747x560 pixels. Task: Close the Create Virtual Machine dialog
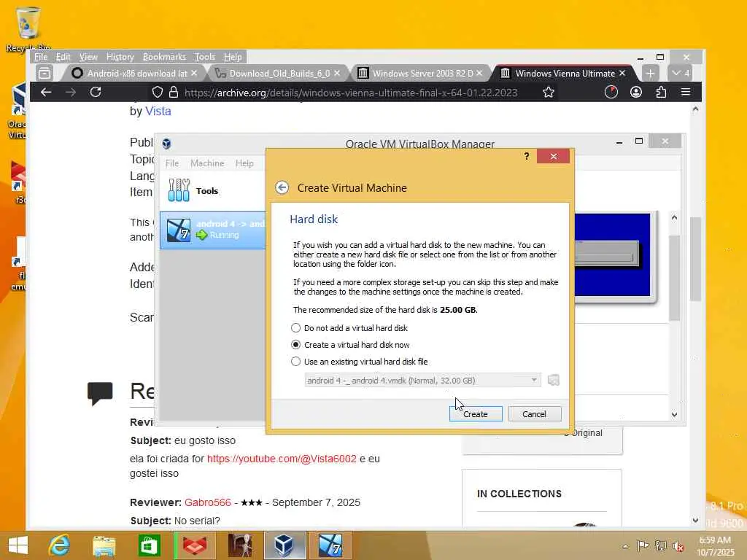click(553, 156)
